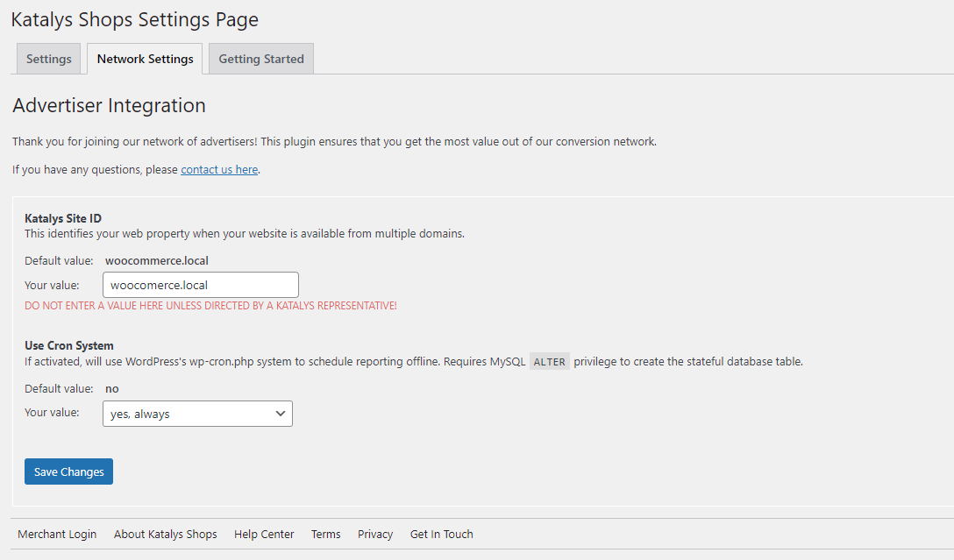Switch to the Settings tab
Image resolution: width=954 pixels, height=560 pixels.
pyautogui.click(x=49, y=59)
